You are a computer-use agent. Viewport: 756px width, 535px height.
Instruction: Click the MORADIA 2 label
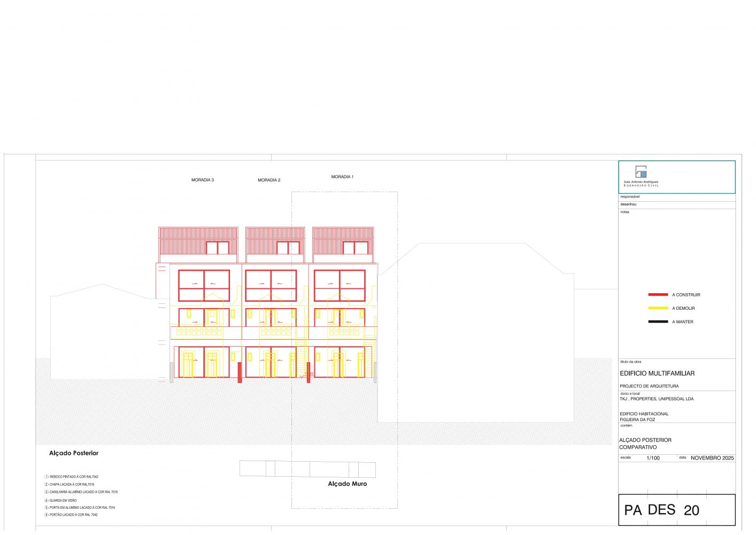(269, 180)
